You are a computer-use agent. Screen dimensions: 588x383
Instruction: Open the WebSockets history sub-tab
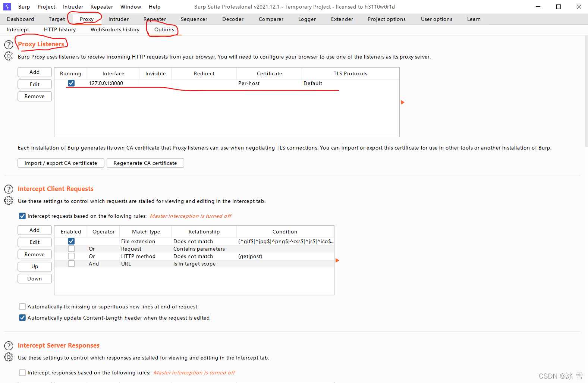point(115,29)
